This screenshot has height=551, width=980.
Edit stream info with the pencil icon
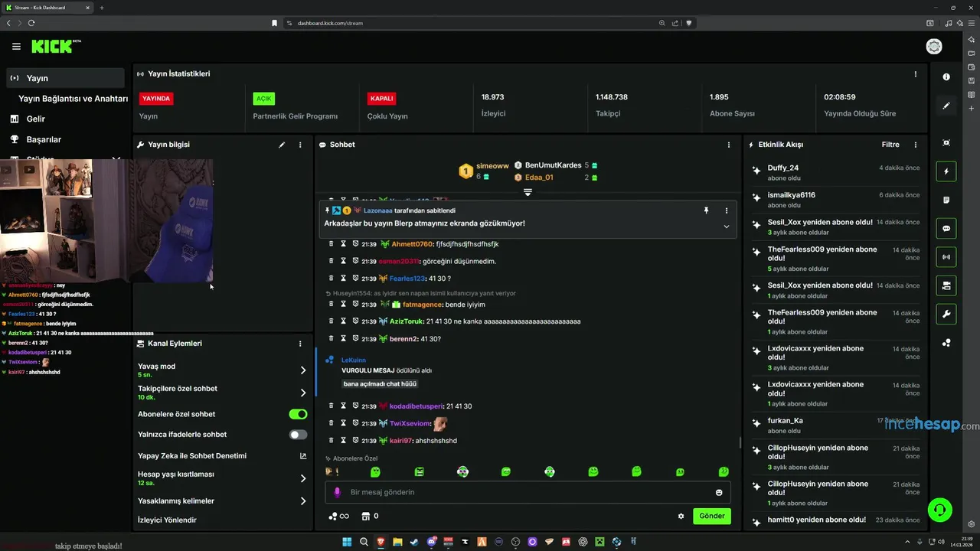(282, 145)
